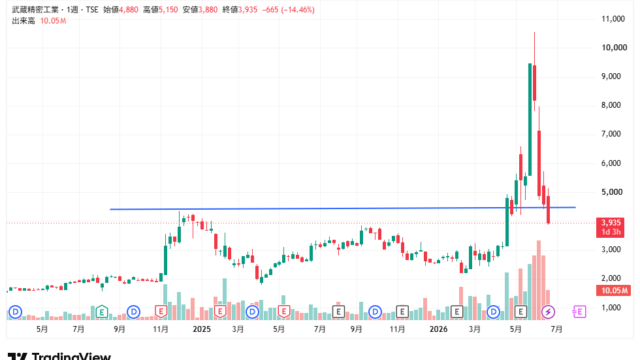Click the red 3,935 current price label

[x=611, y=223]
